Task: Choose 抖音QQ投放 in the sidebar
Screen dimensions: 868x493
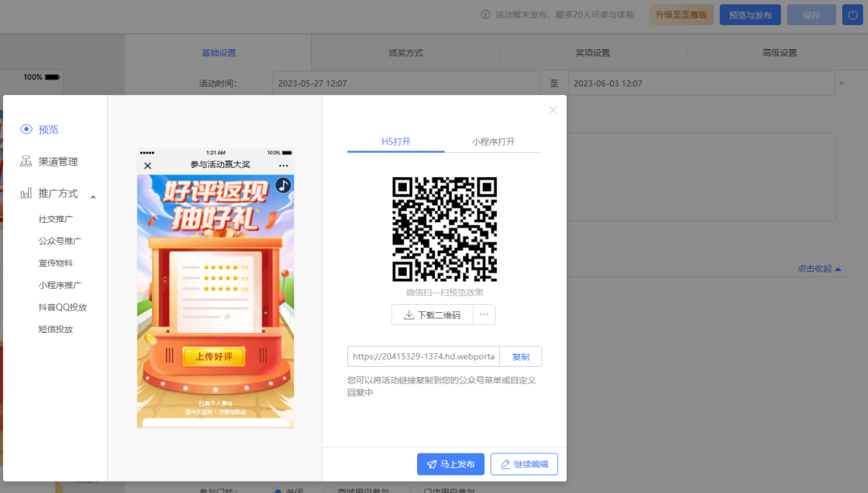Action: [63, 307]
